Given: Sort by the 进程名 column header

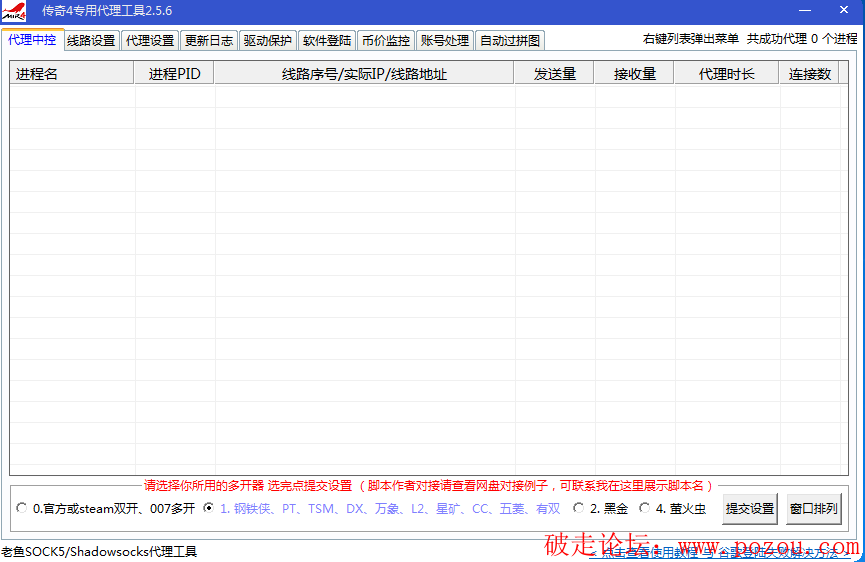Looking at the screenshot, I should click(x=72, y=73).
